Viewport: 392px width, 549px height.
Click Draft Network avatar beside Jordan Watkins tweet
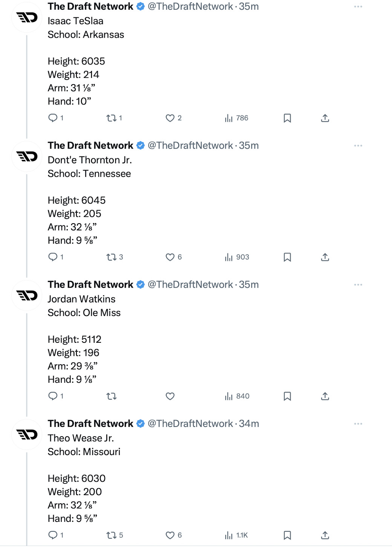[27, 296]
